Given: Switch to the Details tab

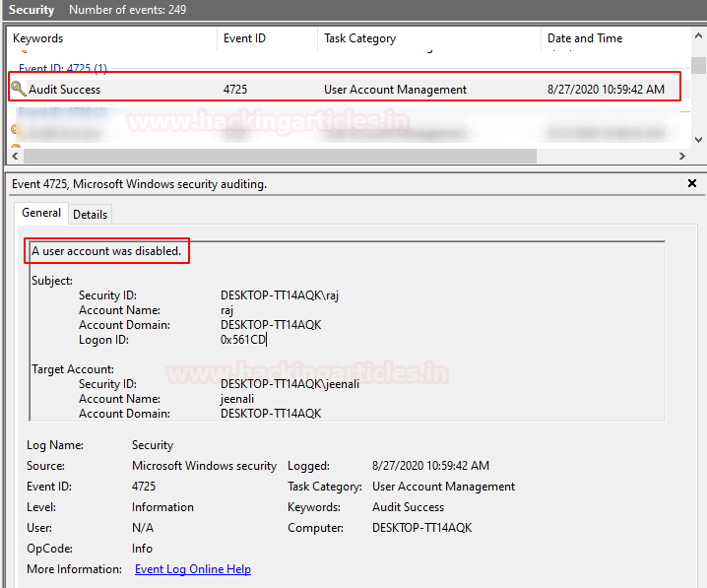Looking at the screenshot, I should 91,214.
